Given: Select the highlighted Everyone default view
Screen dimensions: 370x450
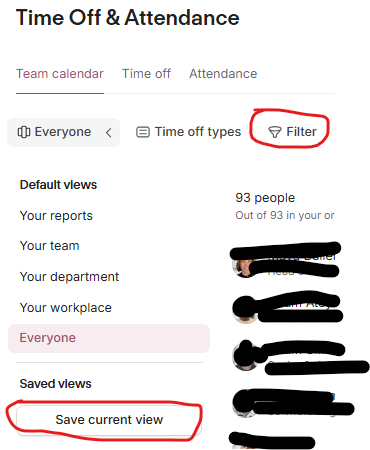Looking at the screenshot, I should (109, 338).
